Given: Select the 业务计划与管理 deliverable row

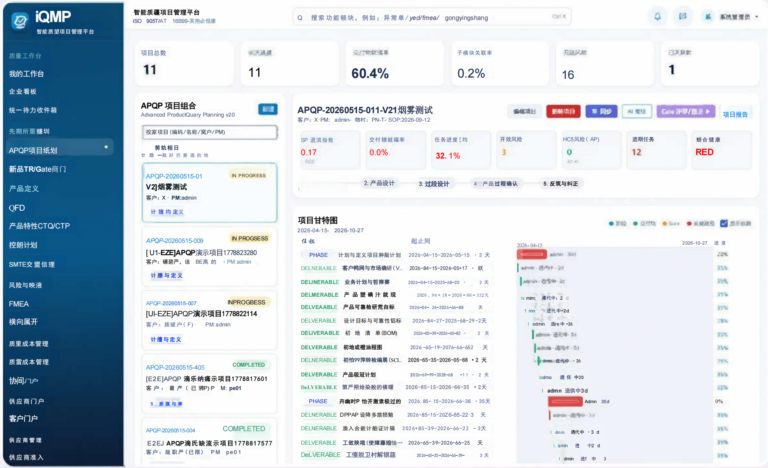Looking at the screenshot, I should tap(396, 282).
